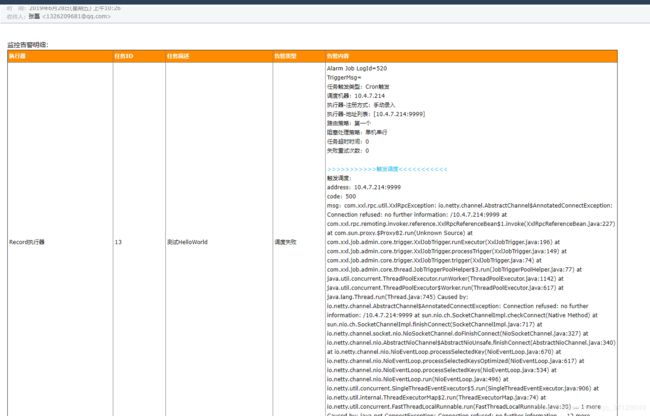The height and width of the screenshot is (416, 650).
Task: Click the "NioSocketChannel.doFinishConnect" stack trace line
Action: pyautogui.click(x=458, y=333)
